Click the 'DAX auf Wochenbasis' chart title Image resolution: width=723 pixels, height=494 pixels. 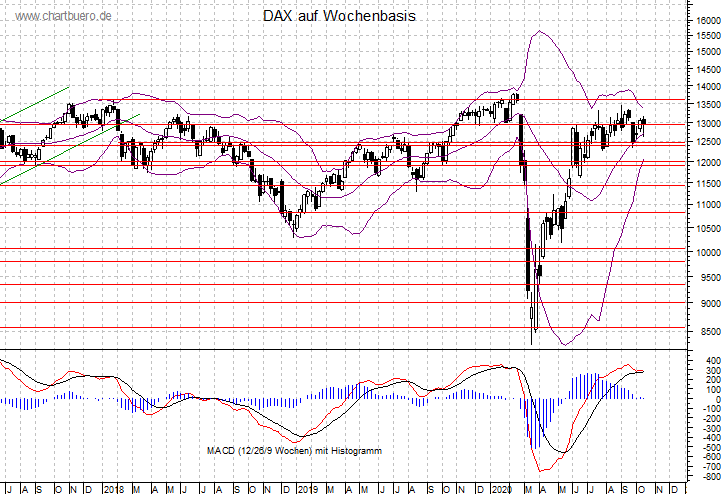(339, 16)
